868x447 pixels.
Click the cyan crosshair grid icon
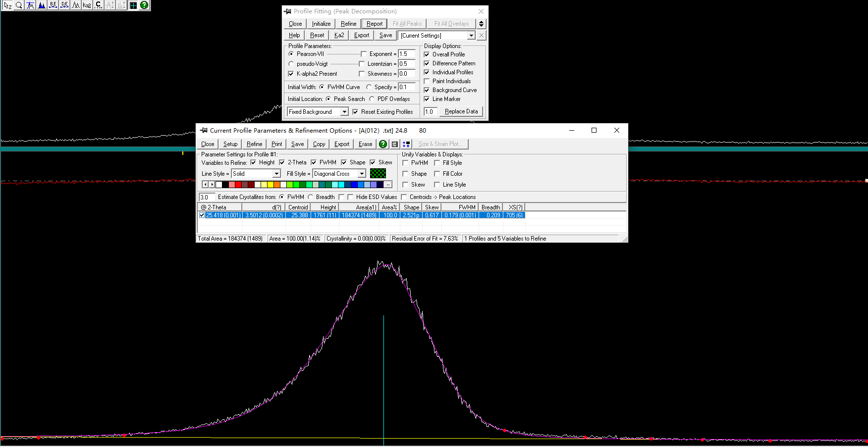(133, 5)
